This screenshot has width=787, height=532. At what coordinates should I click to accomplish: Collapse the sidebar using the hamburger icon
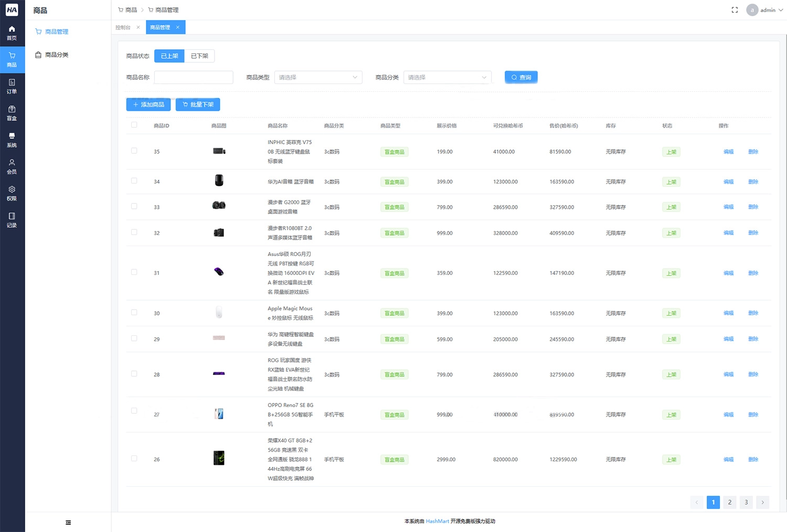coord(68,523)
